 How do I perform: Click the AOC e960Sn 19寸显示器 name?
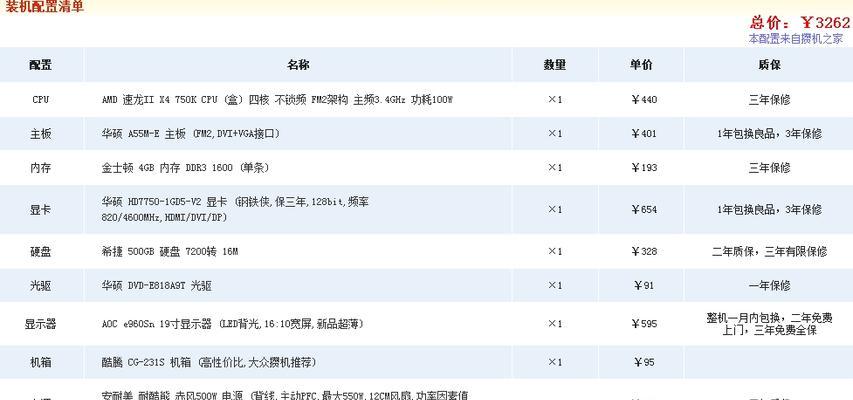click(x=232, y=324)
